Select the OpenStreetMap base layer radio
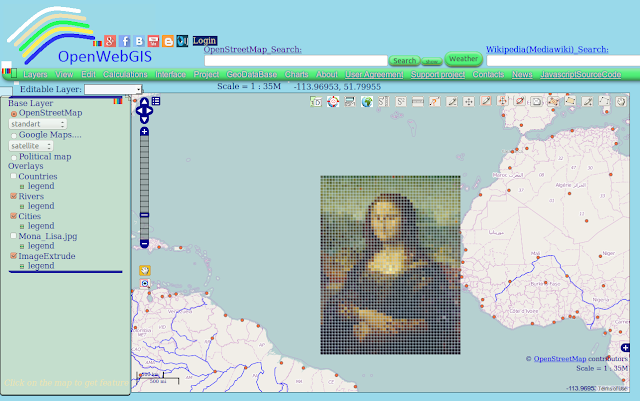640x401 pixels. tap(14, 114)
